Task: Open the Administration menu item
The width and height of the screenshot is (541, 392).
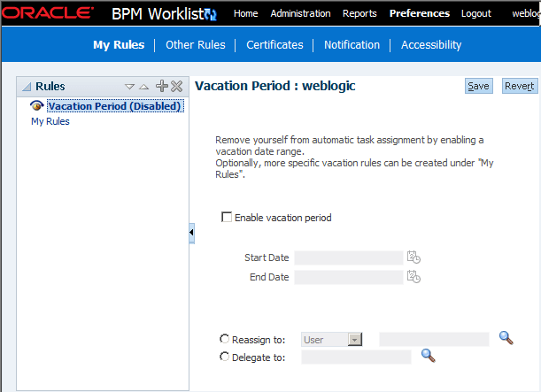Action: tap(300, 13)
